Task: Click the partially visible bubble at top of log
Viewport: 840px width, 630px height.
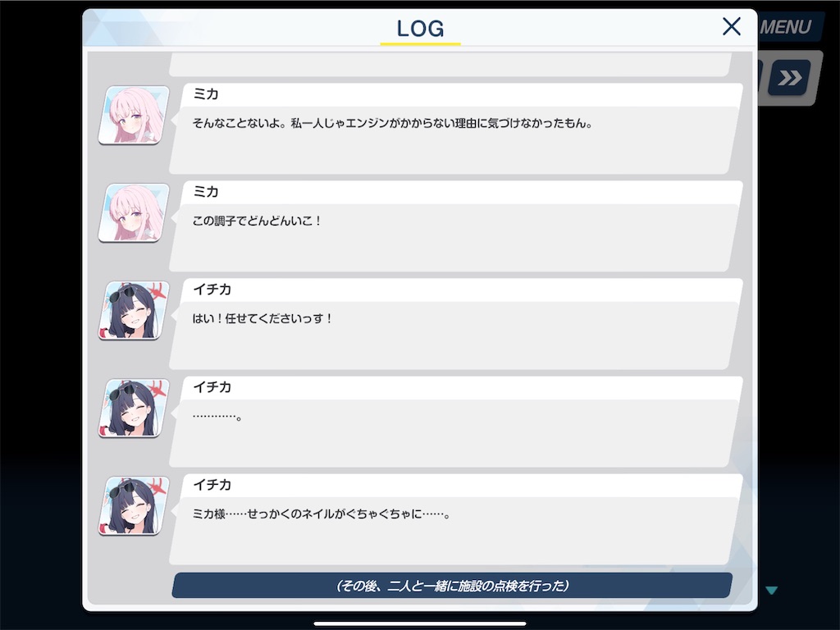Action: pyautogui.click(x=450, y=65)
